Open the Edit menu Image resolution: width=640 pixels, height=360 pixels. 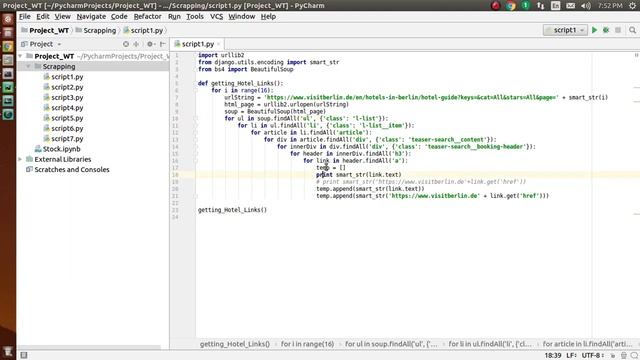click(x=42, y=16)
